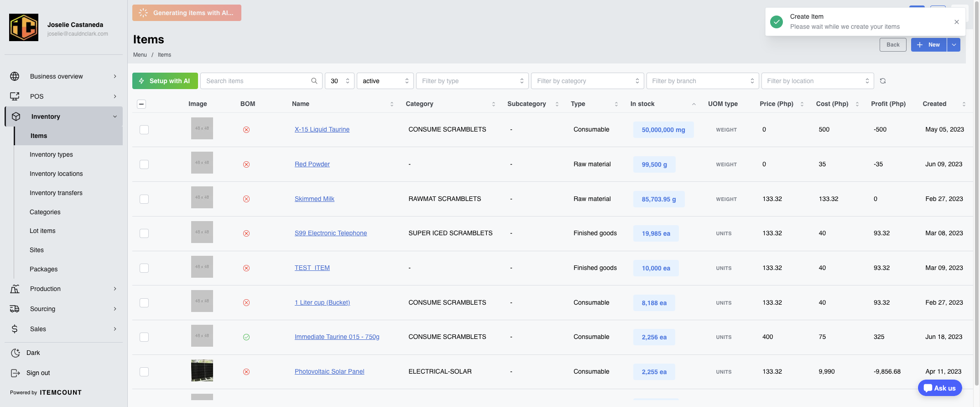The width and height of the screenshot is (980, 407).
Task: Click the Sign out arrow icon
Action: 16,373
